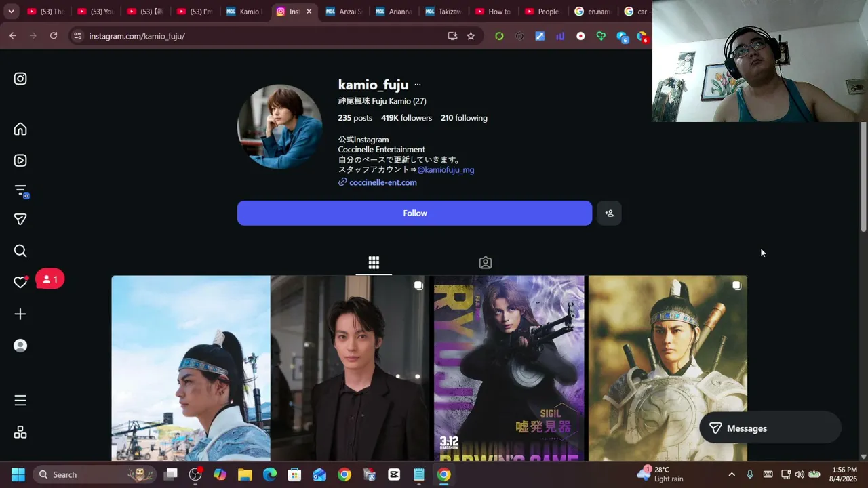Open Notifications heart icon
The height and width of the screenshot is (488, 868).
click(x=20, y=282)
